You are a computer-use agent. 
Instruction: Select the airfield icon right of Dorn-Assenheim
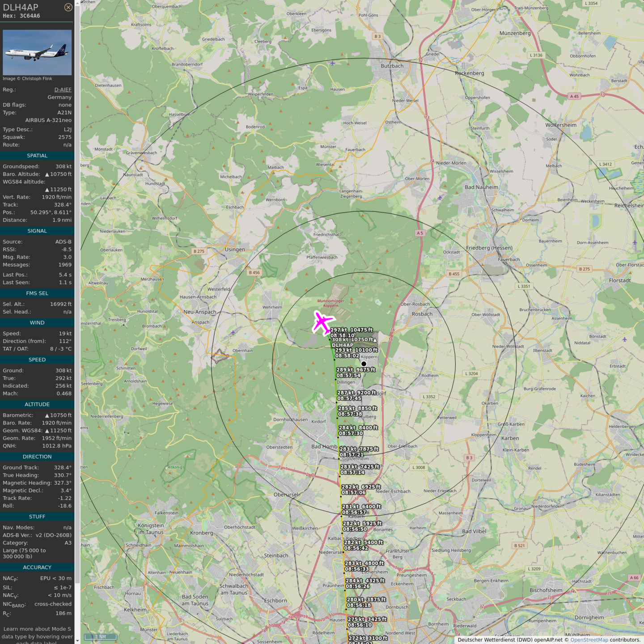coord(635,242)
